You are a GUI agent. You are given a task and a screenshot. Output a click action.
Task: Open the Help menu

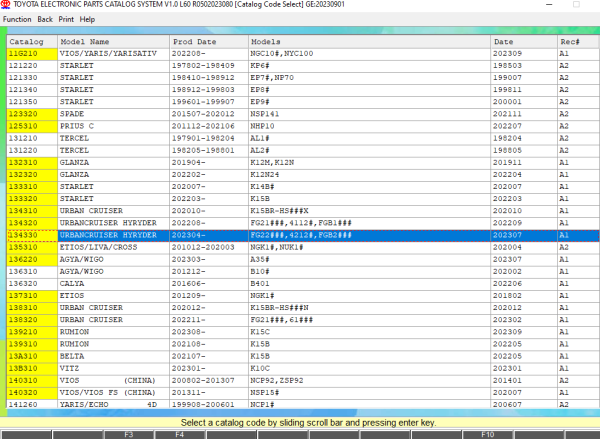click(x=87, y=19)
